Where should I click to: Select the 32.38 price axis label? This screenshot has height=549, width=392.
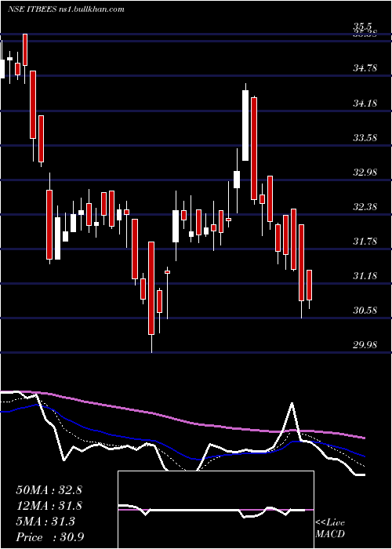(365, 207)
